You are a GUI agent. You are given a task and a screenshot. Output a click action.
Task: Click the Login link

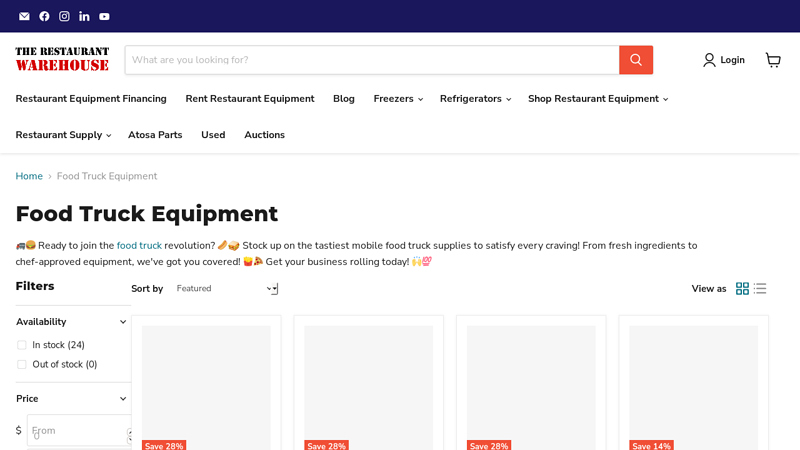point(724,60)
